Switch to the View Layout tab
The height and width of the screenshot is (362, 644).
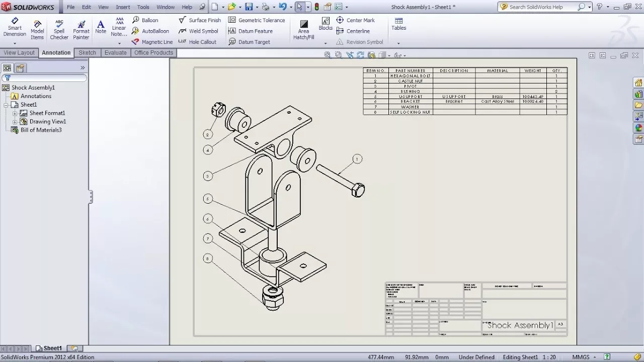(19, 53)
